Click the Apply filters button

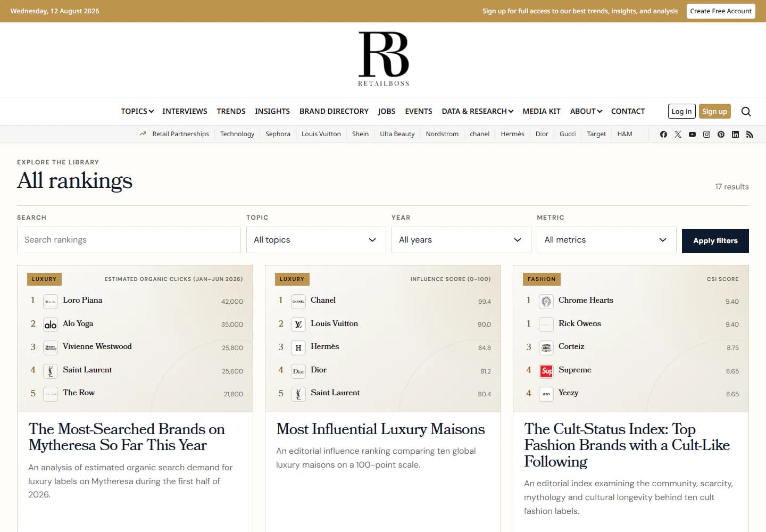pyautogui.click(x=715, y=241)
